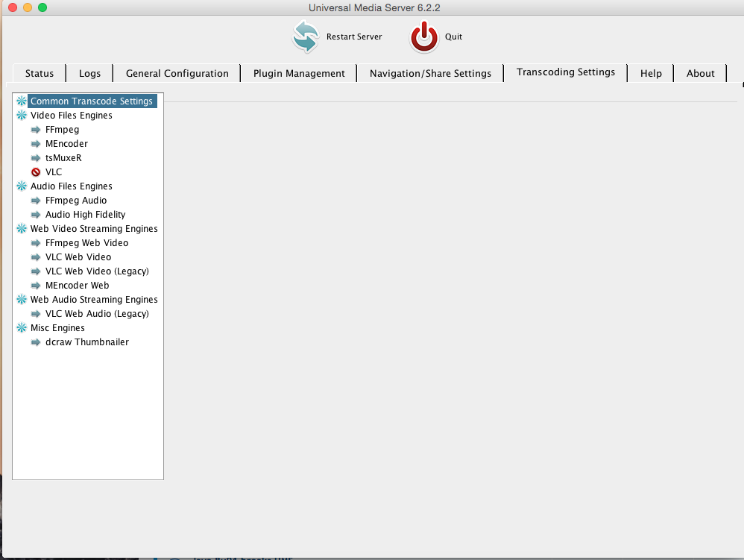Viewport: 744px width, 560px height.
Task: Click the asterisk icon beside Common Transcode Settings
Action: coord(22,101)
